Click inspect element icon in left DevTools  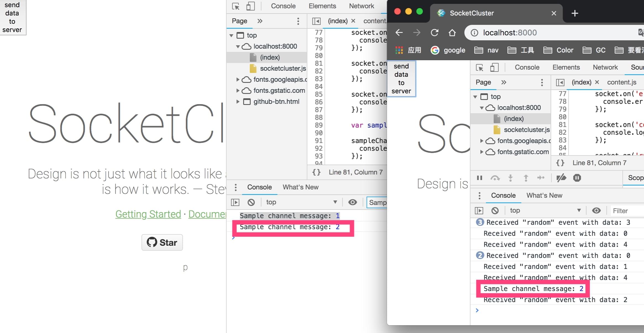[x=236, y=6]
